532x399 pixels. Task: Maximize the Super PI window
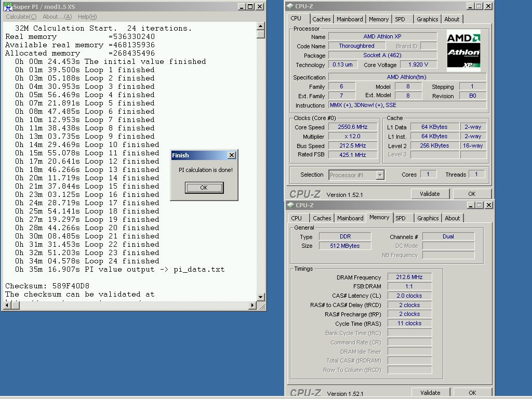tap(250, 6)
